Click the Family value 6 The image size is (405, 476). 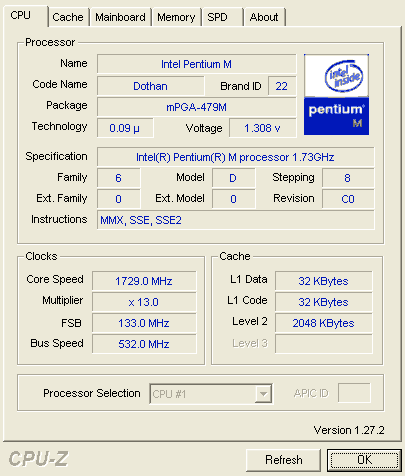[x=118, y=178]
